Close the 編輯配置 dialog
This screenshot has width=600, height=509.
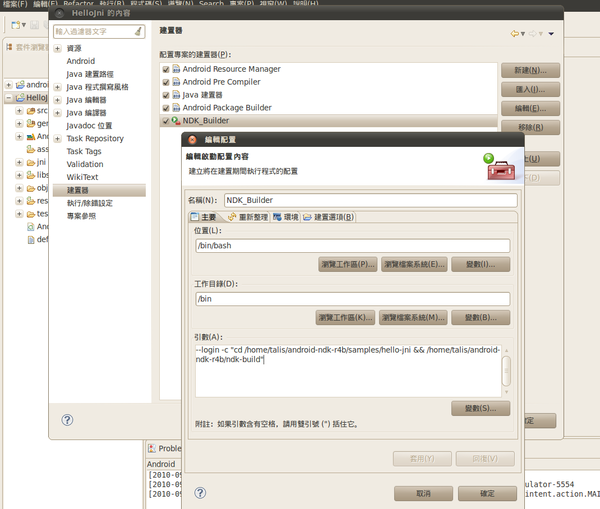click(192, 140)
